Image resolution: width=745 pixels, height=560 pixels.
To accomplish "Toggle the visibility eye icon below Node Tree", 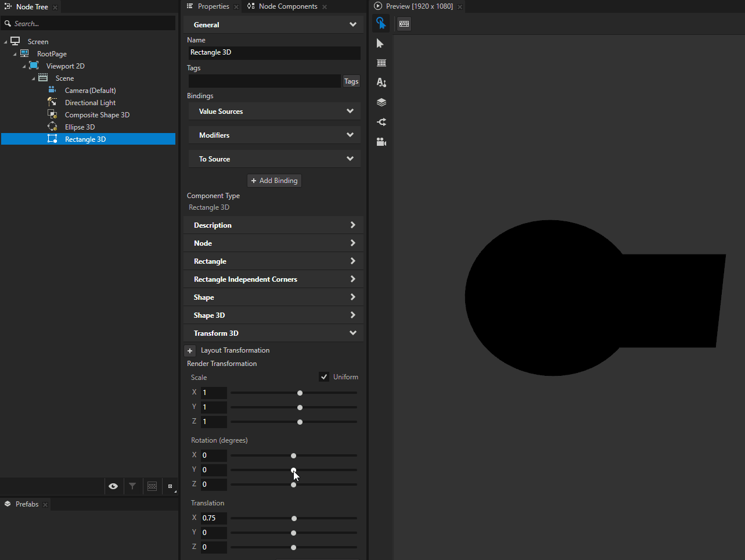I will tap(114, 486).
